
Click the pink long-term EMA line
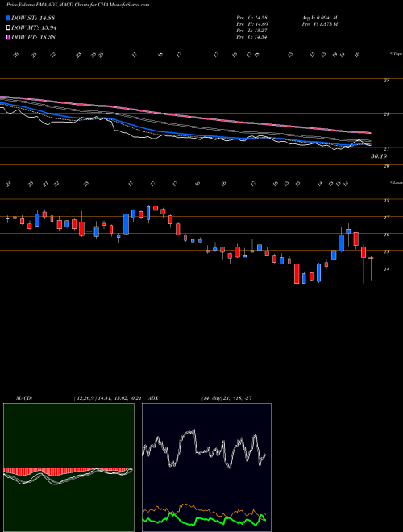(185, 114)
